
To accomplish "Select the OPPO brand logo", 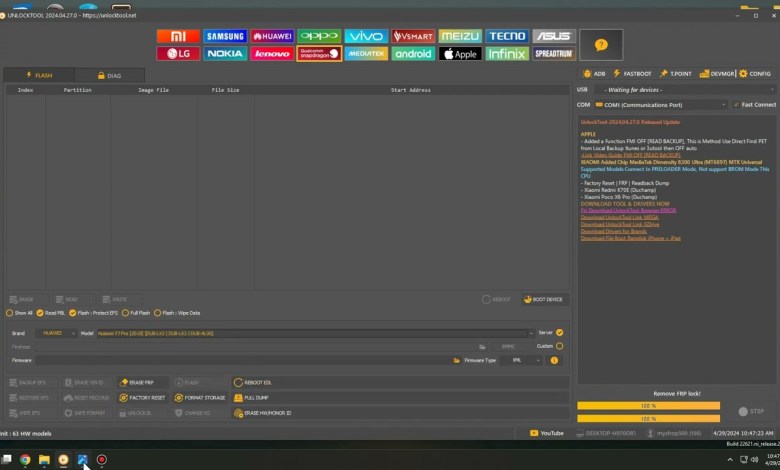I will click(319, 36).
